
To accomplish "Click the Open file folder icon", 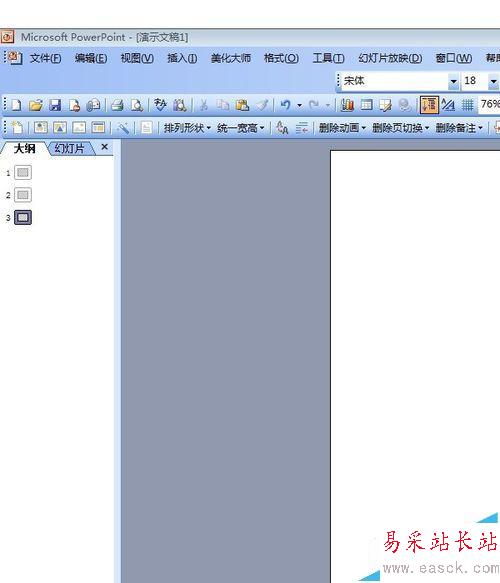I will tap(36, 105).
